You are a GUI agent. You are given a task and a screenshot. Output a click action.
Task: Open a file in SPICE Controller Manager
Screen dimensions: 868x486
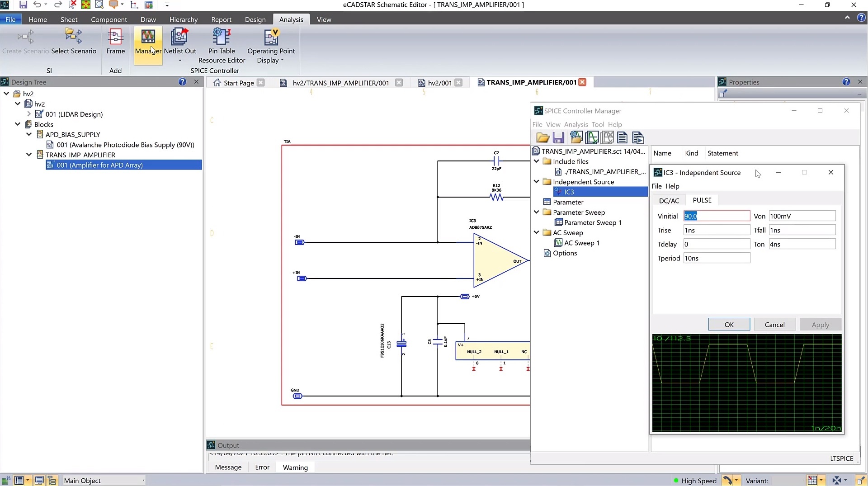[542, 137]
